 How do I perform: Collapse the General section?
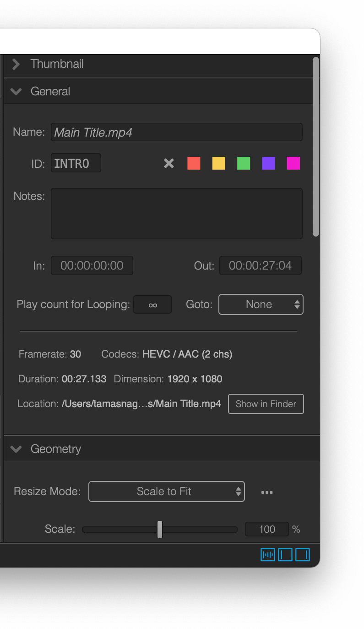click(16, 91)
